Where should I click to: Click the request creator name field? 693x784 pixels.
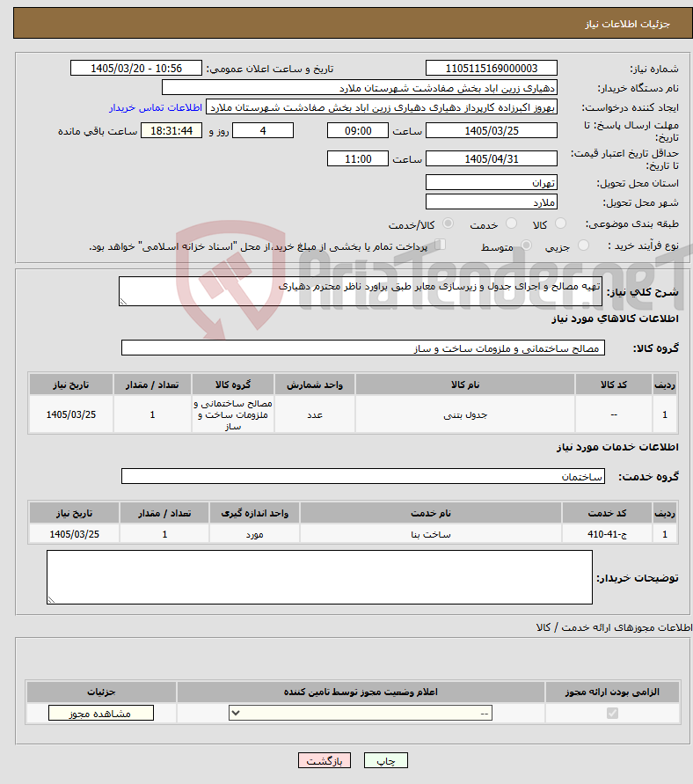(381, 107)
